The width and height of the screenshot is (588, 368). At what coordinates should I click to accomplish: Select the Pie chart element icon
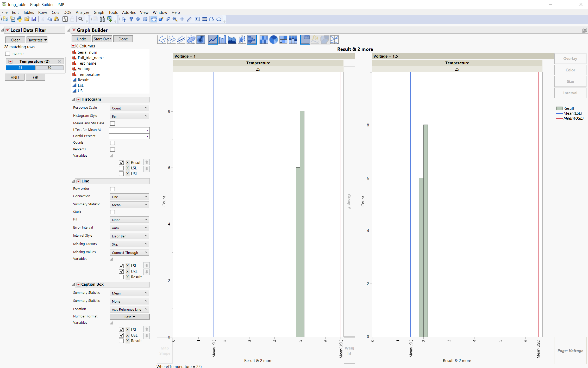pos(273,40)
